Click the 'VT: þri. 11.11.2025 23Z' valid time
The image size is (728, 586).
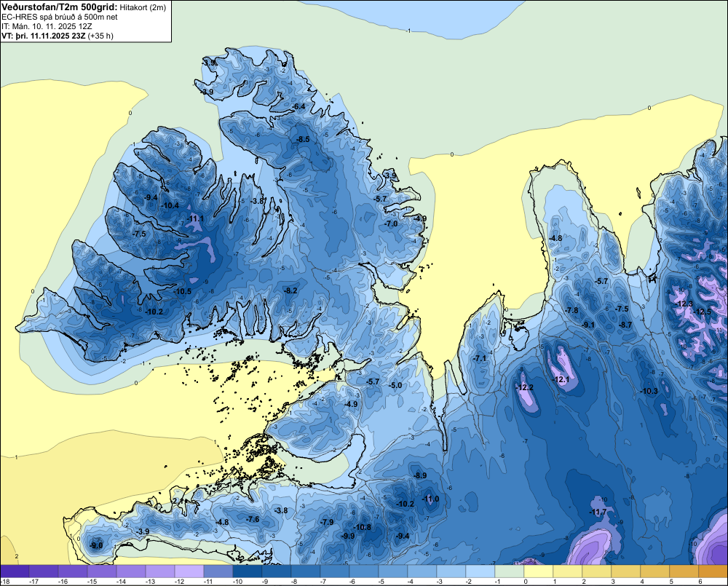pyautogui.click(x=43, y=36)
